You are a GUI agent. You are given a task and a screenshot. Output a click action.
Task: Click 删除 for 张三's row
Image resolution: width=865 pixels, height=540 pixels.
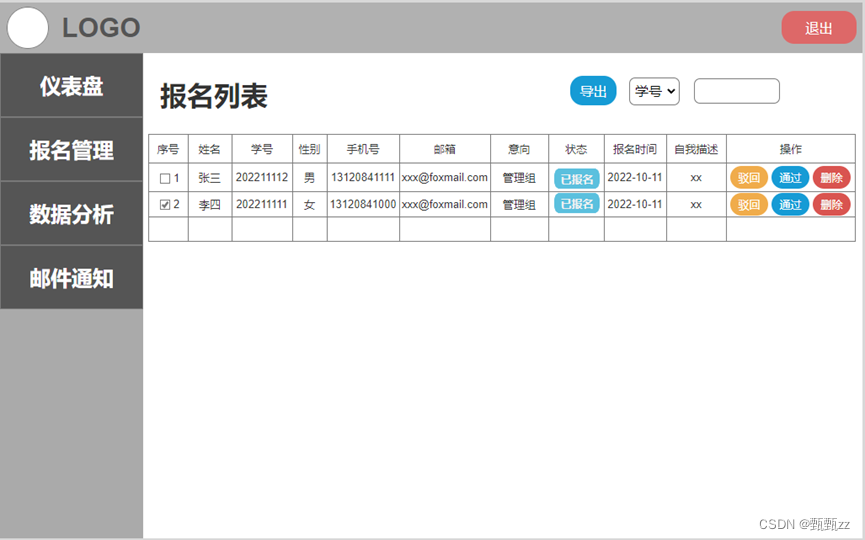[831, 178]
